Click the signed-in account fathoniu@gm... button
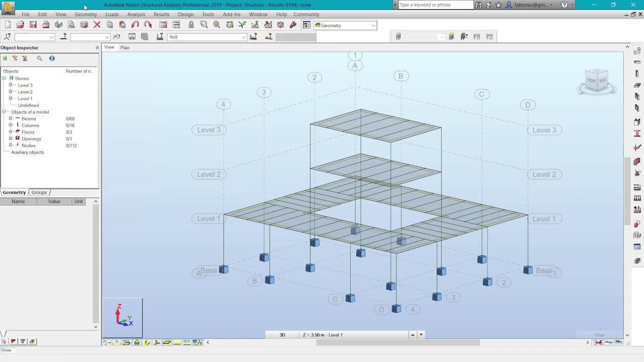Image resolution: width=644 pixels, height=362 pixels. tap(531, 5)
